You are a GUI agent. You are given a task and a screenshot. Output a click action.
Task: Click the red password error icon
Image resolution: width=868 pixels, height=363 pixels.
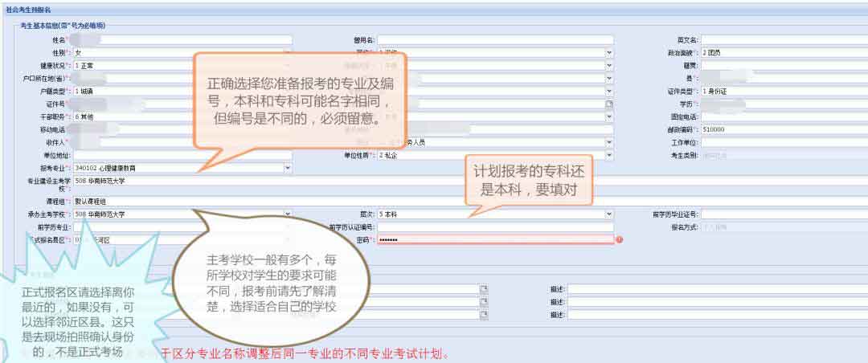click(620, 240)
